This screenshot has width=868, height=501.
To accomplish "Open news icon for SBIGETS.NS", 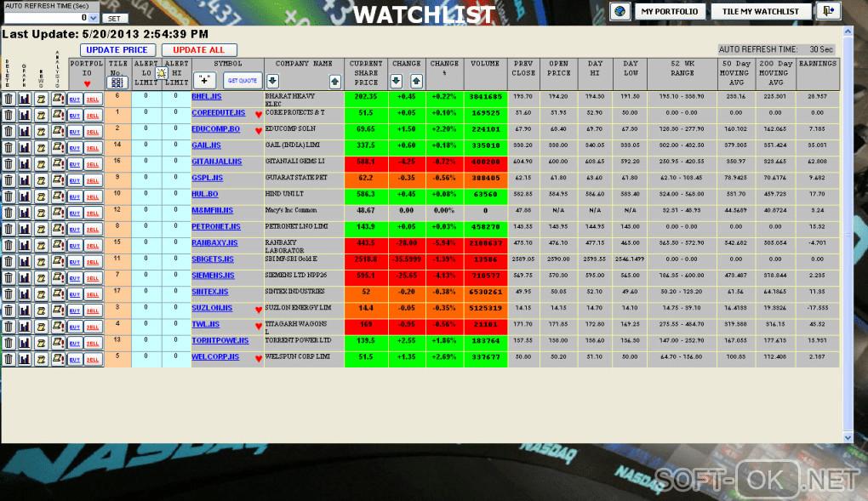I will [x=41, y=261].
